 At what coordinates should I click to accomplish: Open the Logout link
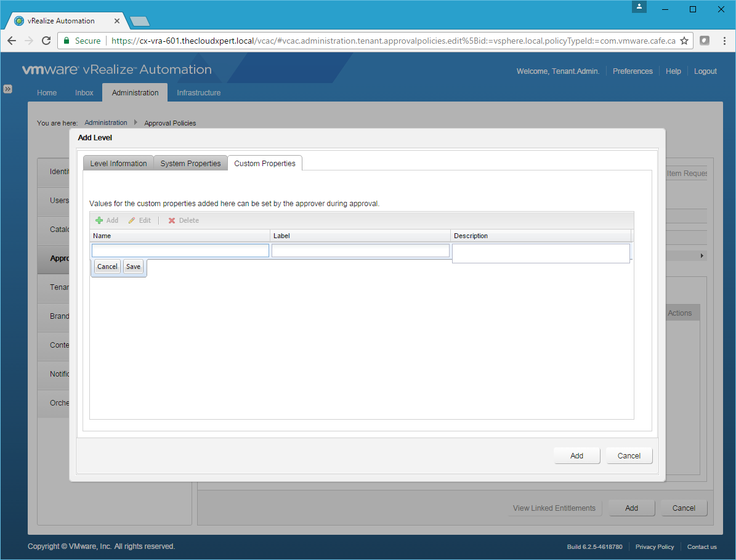(x=705, y=71)
